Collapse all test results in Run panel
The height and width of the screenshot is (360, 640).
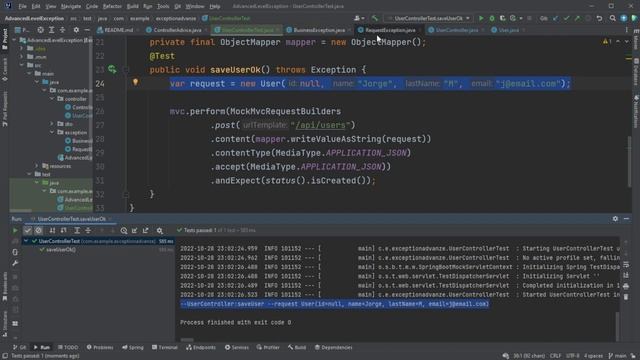[x=88, y=231]
